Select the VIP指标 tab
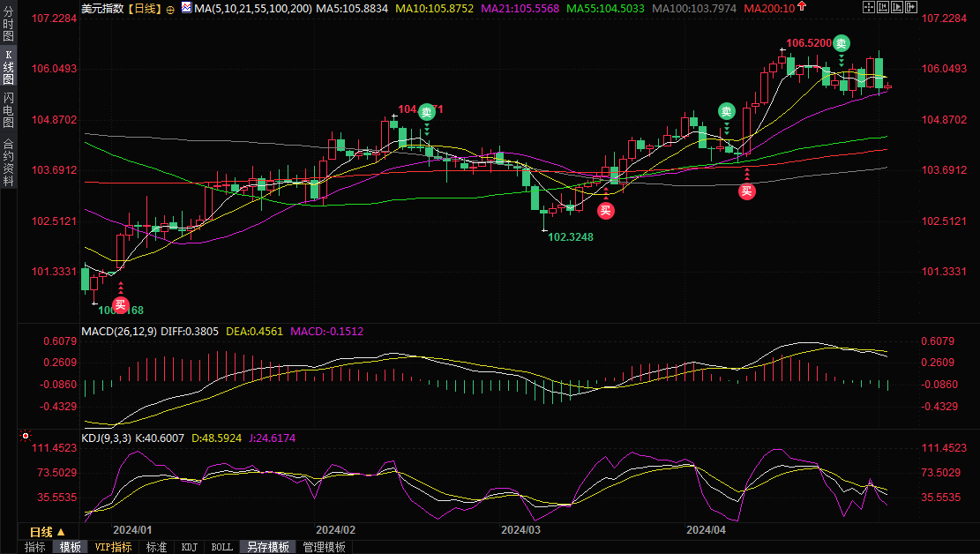This screenshot has height=554, width=980. (113, 547)
